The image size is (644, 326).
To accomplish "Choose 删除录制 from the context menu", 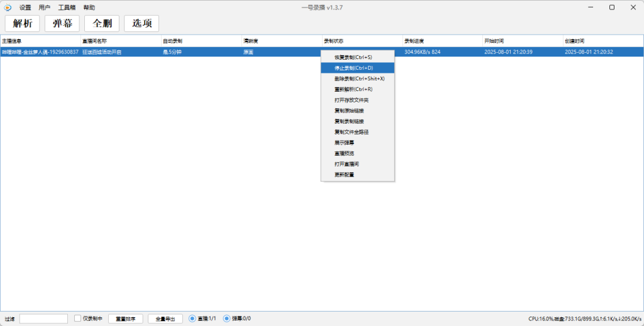I will [x=359, y=79].
